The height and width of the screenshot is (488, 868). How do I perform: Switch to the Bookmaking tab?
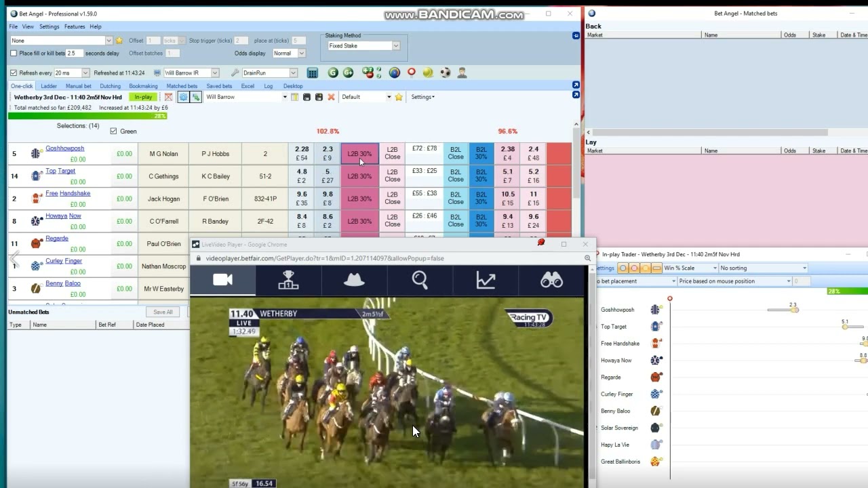point(143,86)
